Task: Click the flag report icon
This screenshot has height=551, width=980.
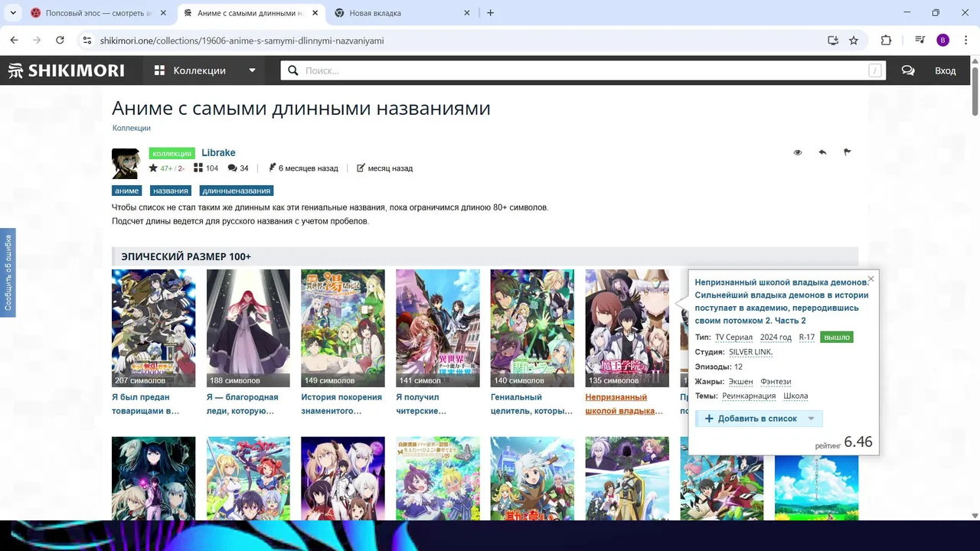Action: click(x=848, y=152)
